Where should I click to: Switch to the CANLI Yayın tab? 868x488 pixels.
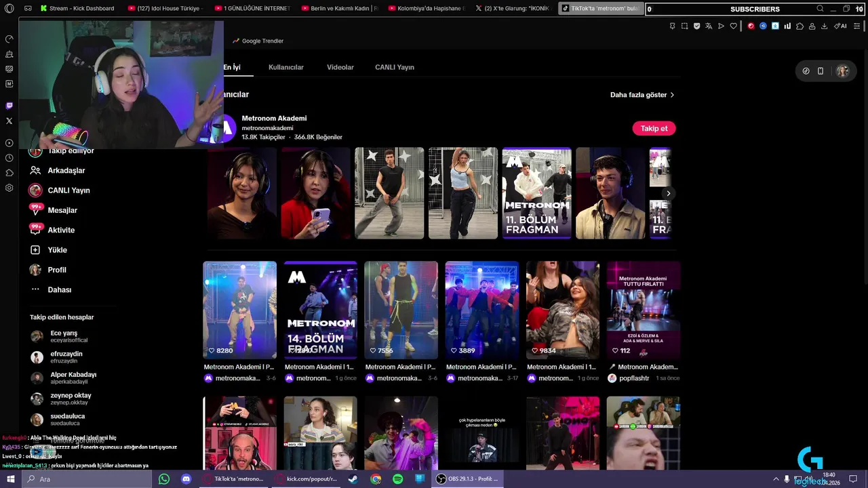click(x=394, y=67)
